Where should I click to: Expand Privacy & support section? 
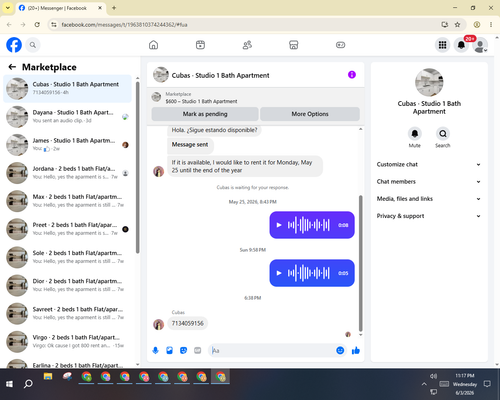[x=429, y=216]
